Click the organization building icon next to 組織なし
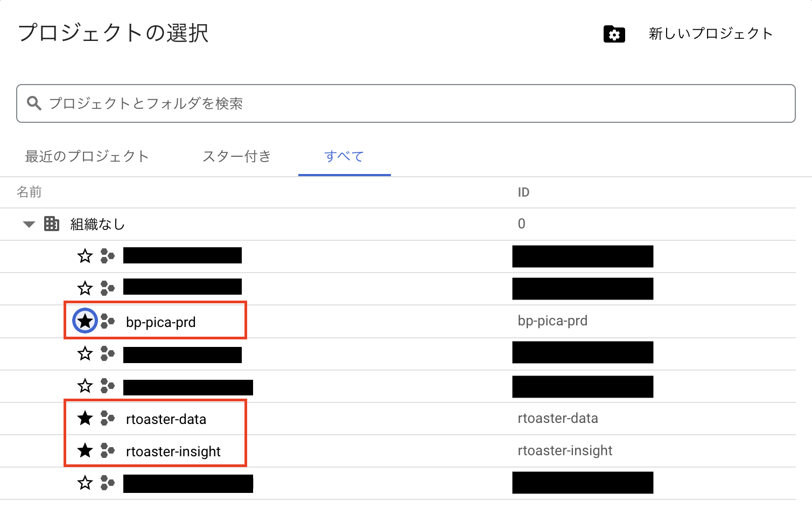Screen dimensions: 812x515 pyautogui.click(x=52, y=224)
